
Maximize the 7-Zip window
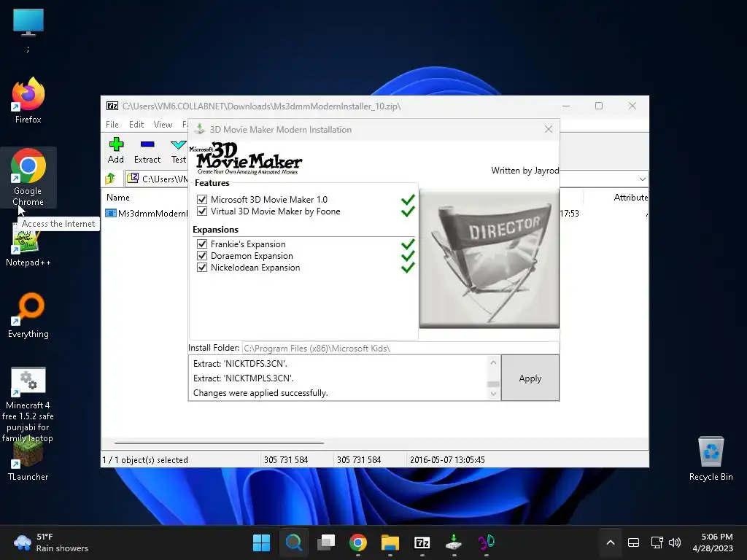coord(599,106)
